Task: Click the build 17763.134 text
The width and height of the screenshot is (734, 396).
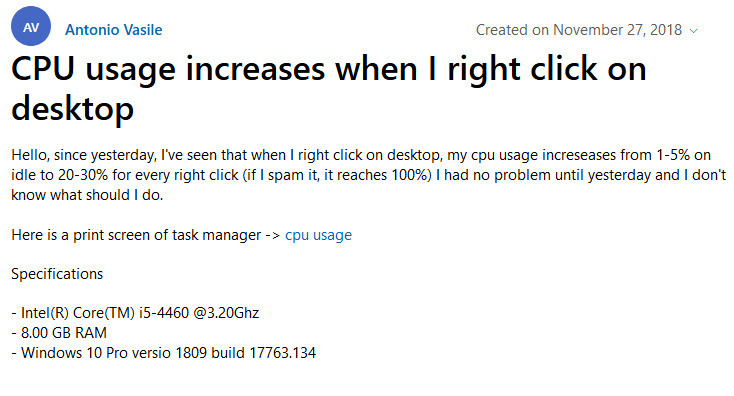Action: [264, 353]
